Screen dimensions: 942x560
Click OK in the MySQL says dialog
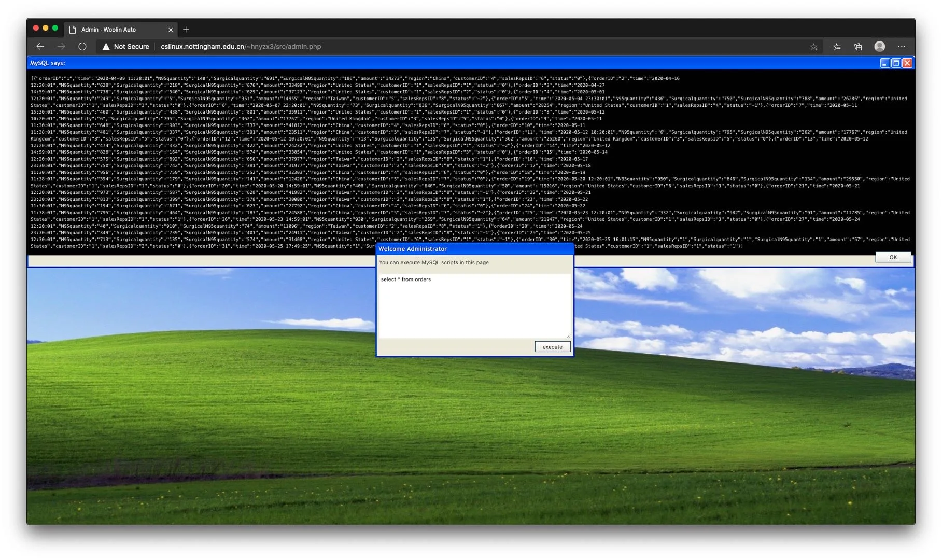pos(893,257)
